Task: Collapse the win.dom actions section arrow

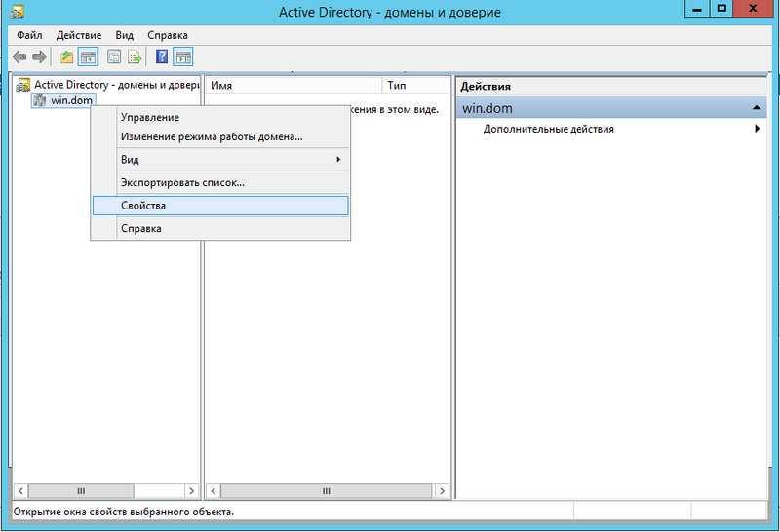Action: 757,108
